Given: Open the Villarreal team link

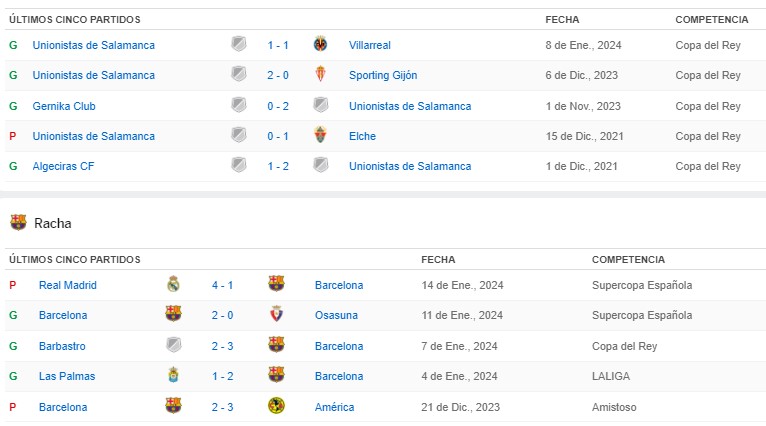Looking at the screenshot, I should tap(369, 45).
